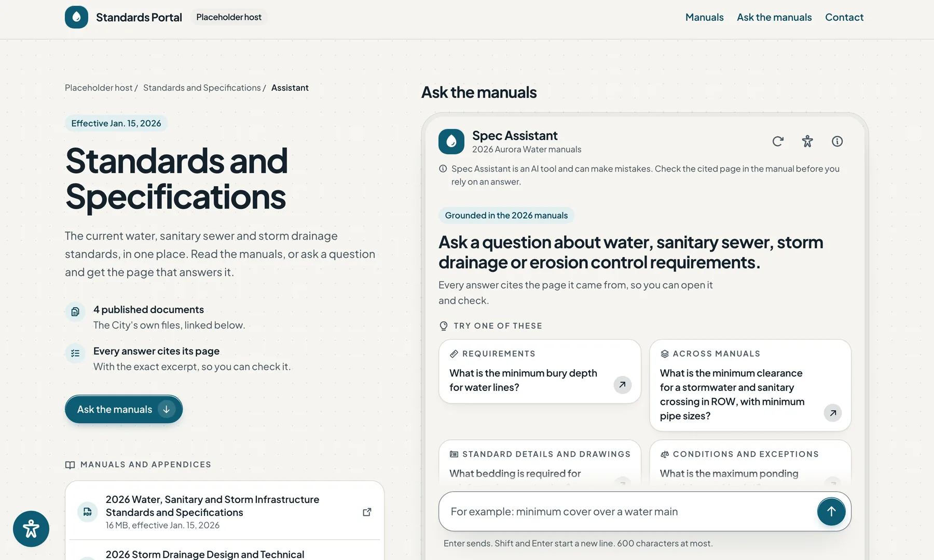The width and height of the screenshot is (934, 560).
Task: Click the Placeholder host badge in the header
Action: click(x=229, y=17)
